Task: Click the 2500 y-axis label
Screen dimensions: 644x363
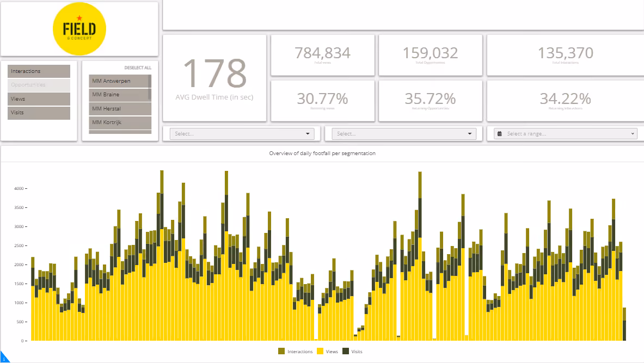Action: coord(19,245)
